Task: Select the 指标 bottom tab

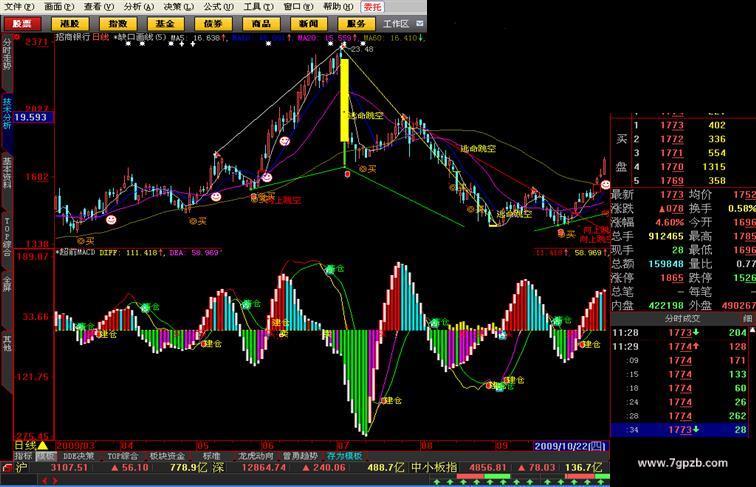Action: (x=23, y=456)
